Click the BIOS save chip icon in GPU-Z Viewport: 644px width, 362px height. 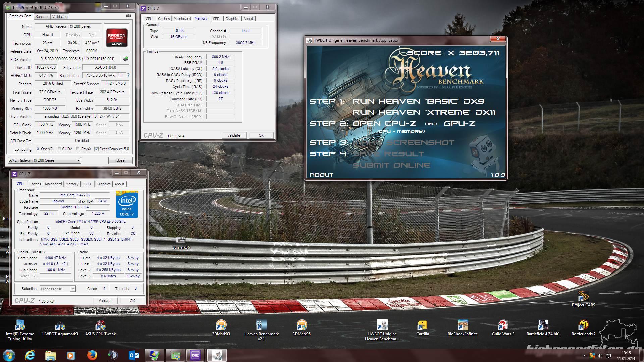126,59
